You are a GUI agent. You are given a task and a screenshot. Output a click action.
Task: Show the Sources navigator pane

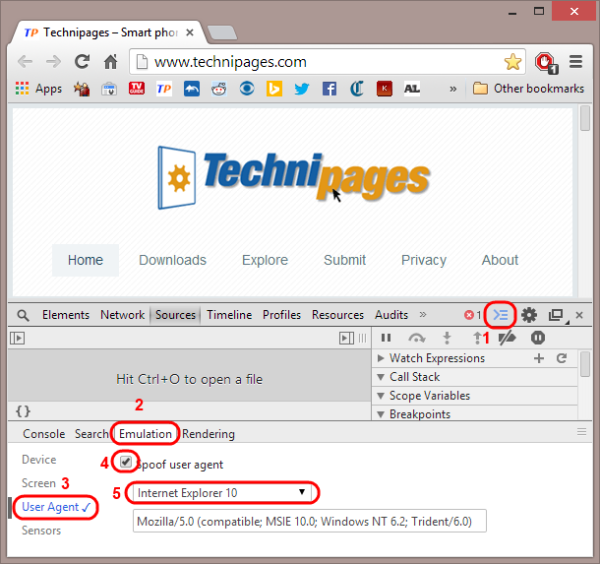tap(18, 338)
